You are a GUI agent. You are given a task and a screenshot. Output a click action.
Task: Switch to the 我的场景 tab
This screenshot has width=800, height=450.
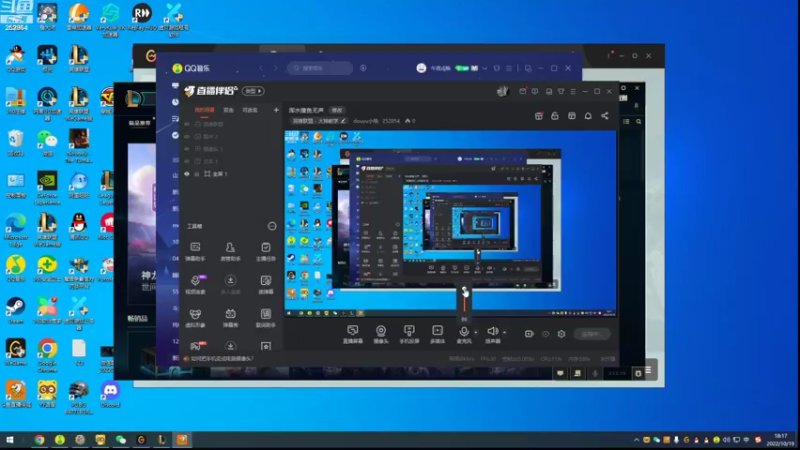[204, 110]
